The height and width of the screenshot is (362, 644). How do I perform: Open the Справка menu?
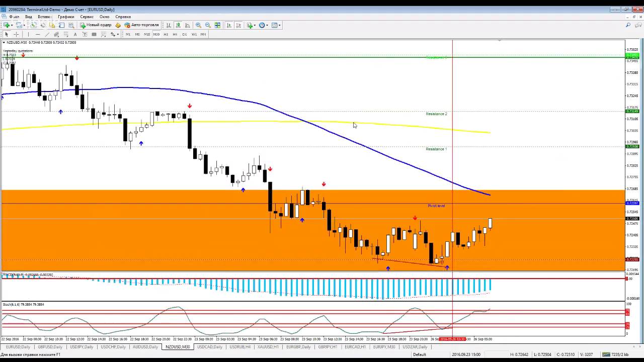click(123, 17)
